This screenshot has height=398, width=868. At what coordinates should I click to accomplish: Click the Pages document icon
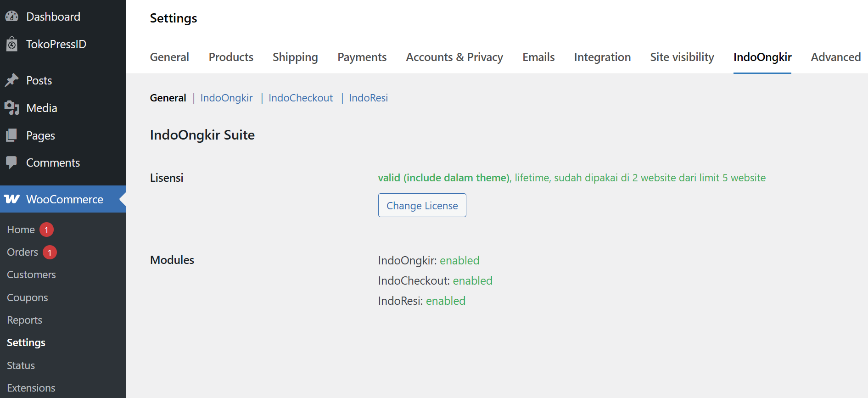[x=12, y=135]
